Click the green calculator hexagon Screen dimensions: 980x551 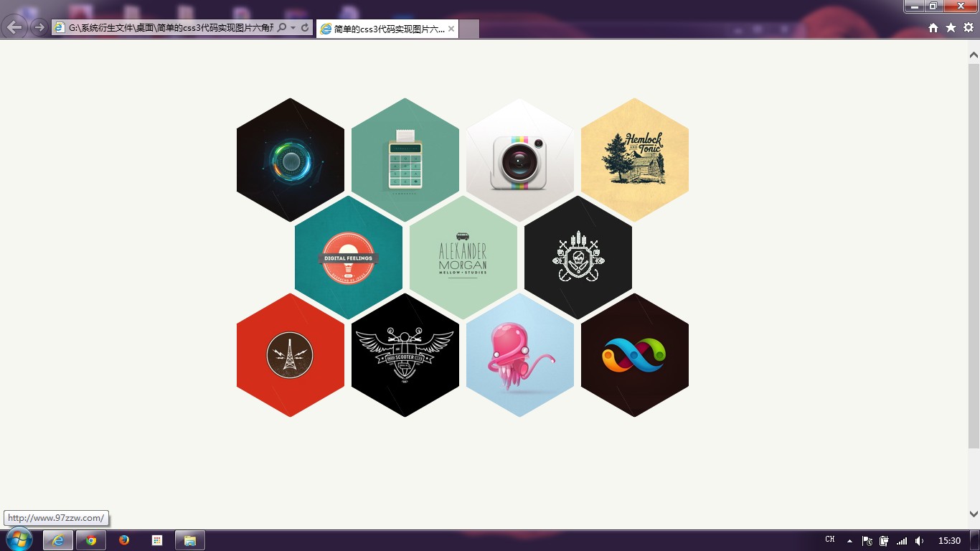[405, 160]
